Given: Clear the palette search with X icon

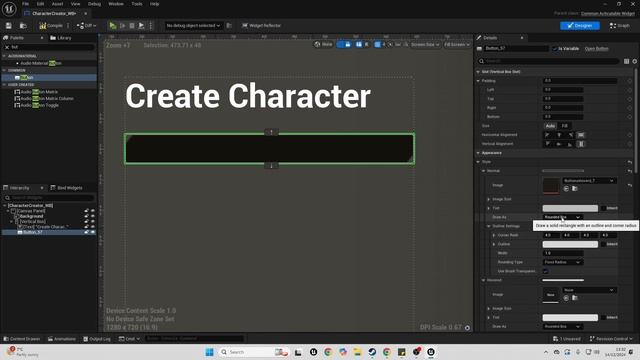Looking at the screenshot, I should pyautogui.click(x=7, y=47).
